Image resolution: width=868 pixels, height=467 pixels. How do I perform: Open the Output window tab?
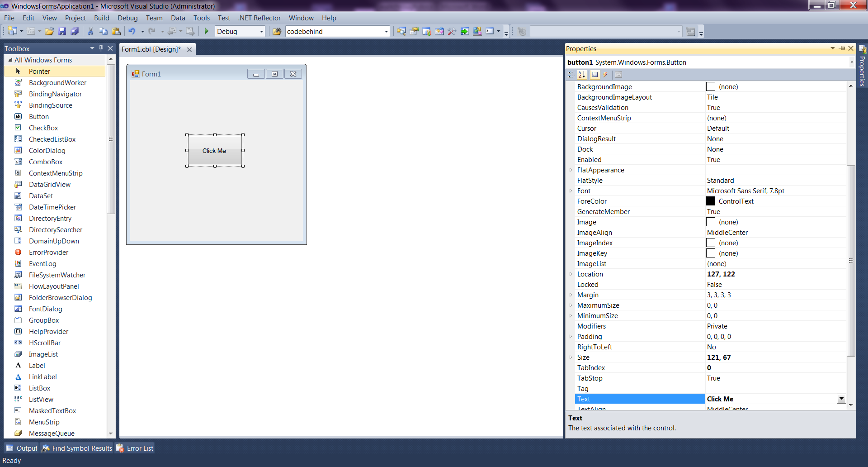[22, 448]
